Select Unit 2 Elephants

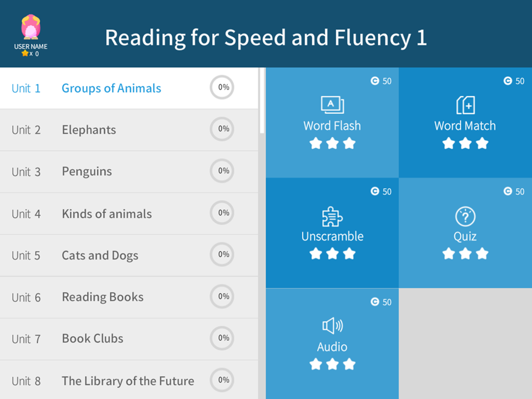click(129, 130)
